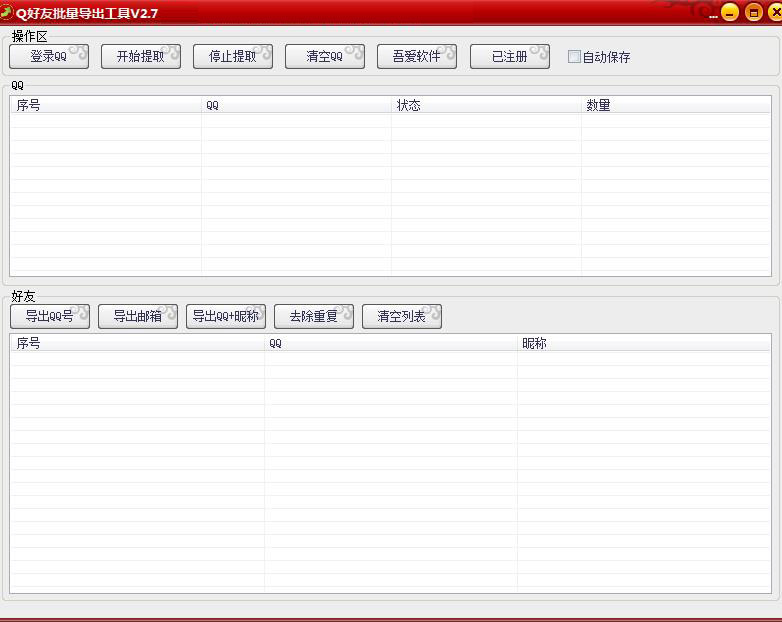Click the 昵称 column header
This screenshot has height=622, width=782.
pos(644,343)
